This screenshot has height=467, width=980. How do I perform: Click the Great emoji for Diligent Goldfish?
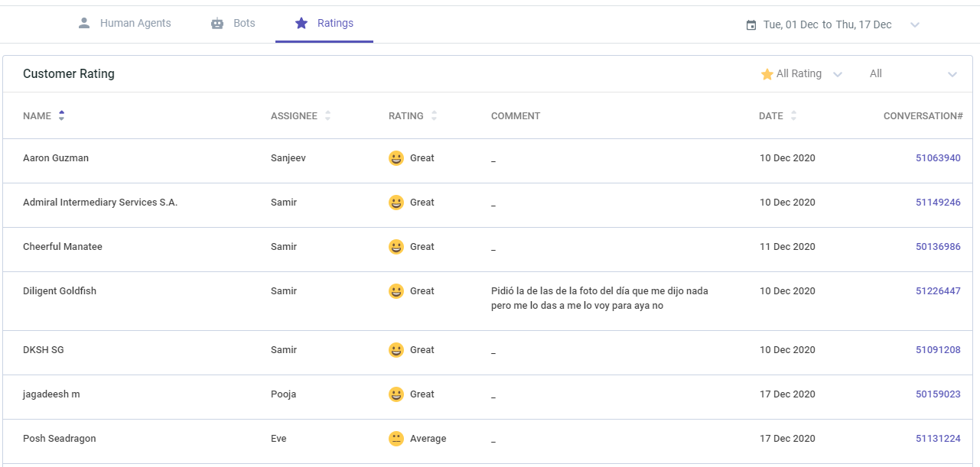pos(396,291)
